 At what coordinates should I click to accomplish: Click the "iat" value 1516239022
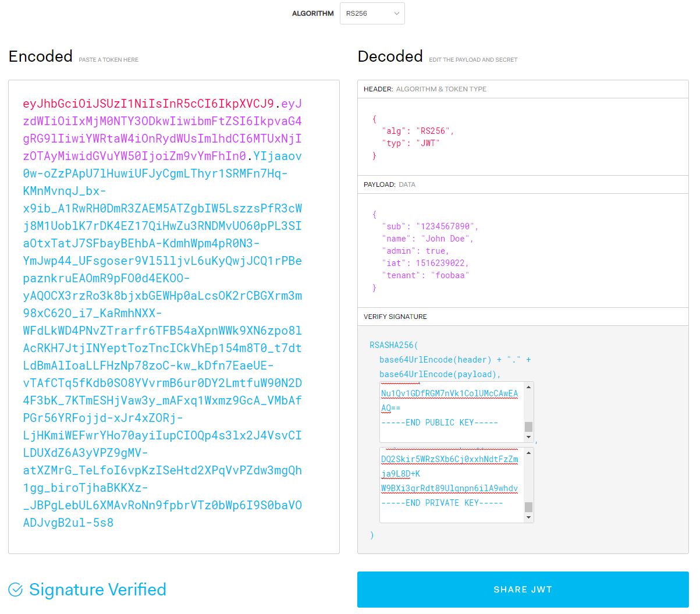(x=442, y=263)
